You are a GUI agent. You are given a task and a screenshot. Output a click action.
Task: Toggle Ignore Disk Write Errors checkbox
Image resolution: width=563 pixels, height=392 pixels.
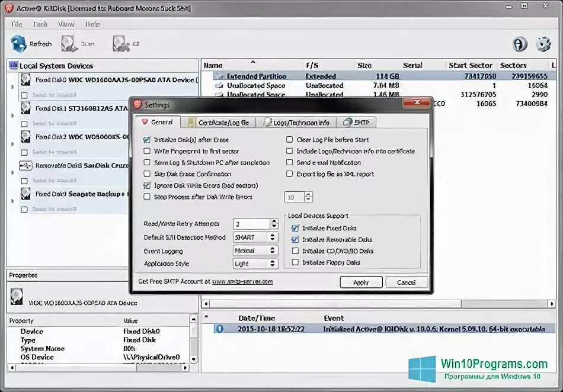coord(147,185)
